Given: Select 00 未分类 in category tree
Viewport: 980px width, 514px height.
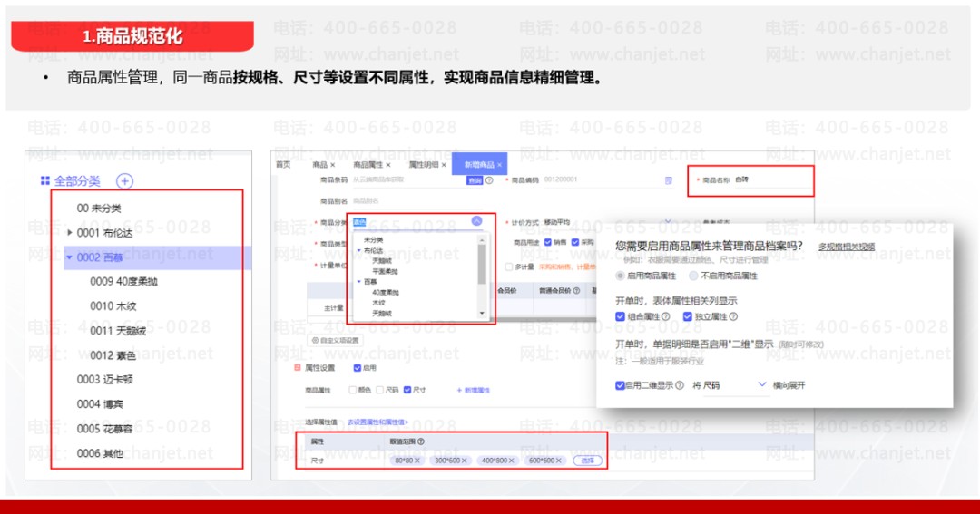Looking at the screenshot, I should click(99, 208).
